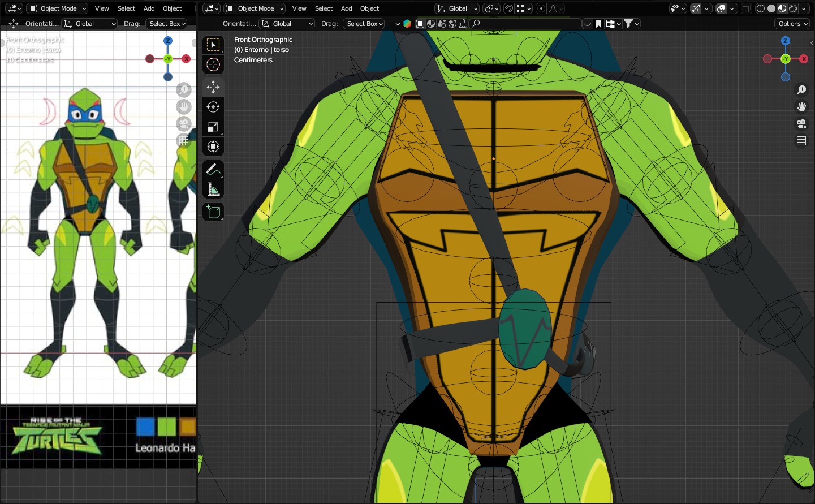Viewport: 815px width, 504px height.
Task: Switch to solid viewport shading
Action: pyautogui.click(x=771, y=8)
